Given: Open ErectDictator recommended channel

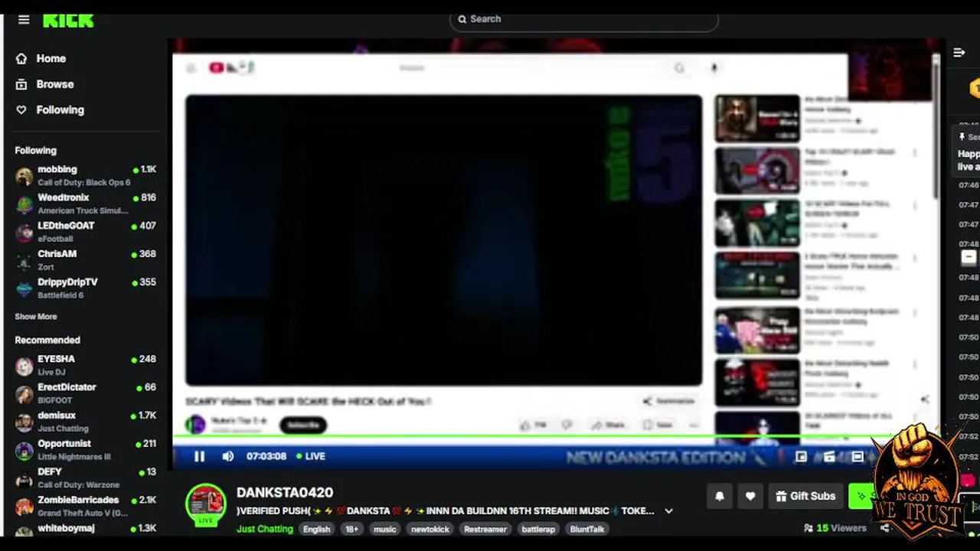Looking at the screenshot, I should point(86,394).
